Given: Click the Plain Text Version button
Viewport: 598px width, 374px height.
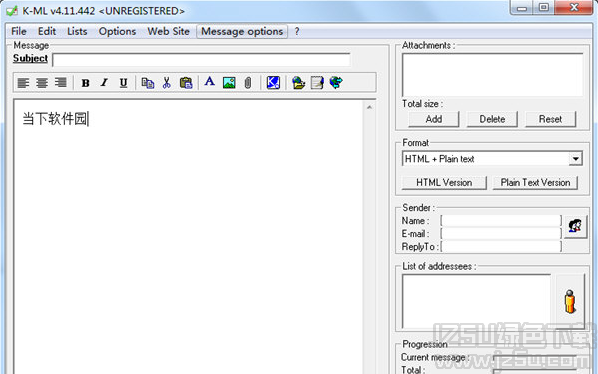Looking at the screenshot, I should tap(535, 182).
